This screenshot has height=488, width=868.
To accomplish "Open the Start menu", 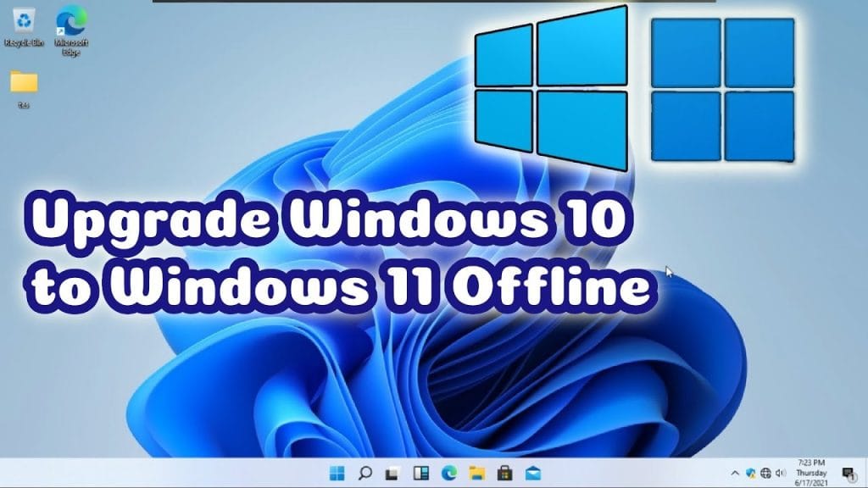I will pos(337,473).
